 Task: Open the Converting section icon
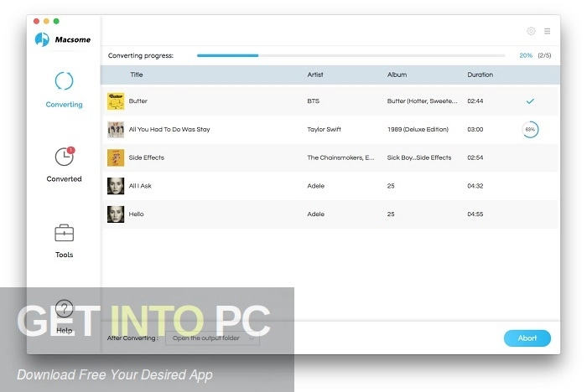point(64,80)
